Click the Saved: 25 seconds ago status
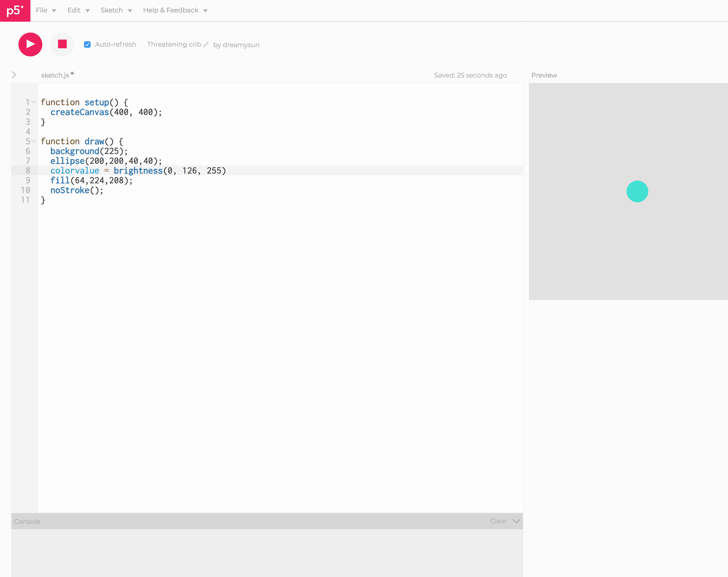 (x=470, y=75)
